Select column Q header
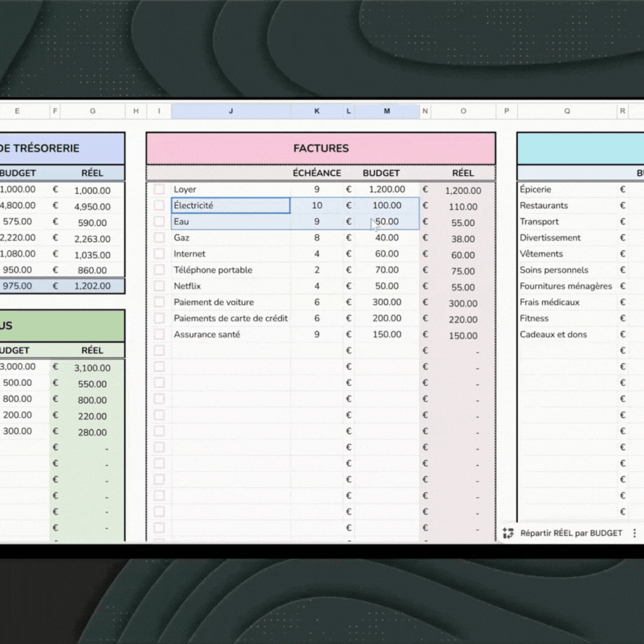Viewport: 644px width, 644px height. click(x=566, y=111)
